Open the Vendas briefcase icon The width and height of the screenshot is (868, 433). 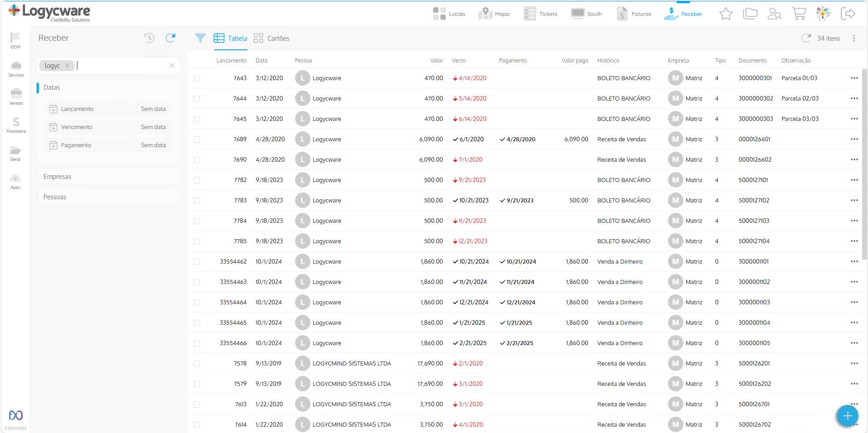(16, 97)
